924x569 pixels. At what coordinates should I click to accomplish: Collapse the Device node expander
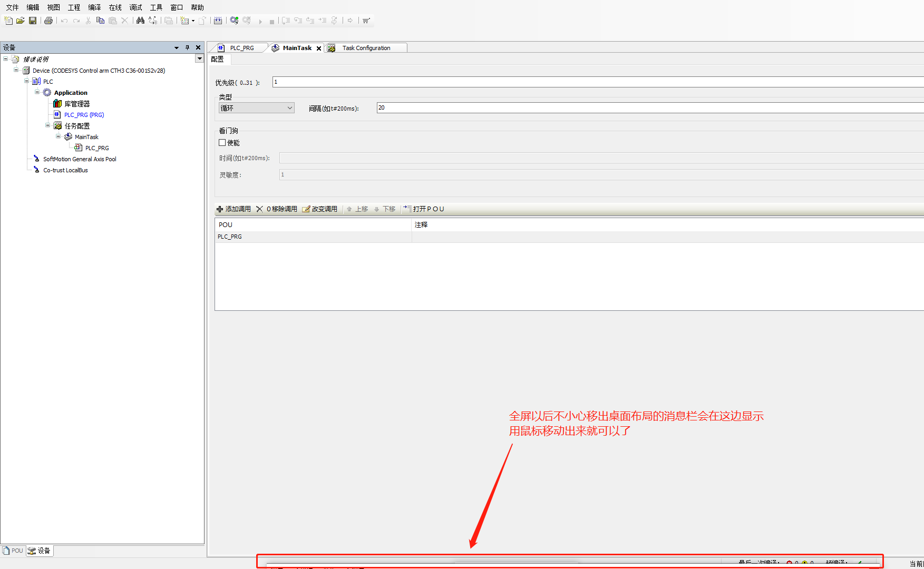coord(16,70)
